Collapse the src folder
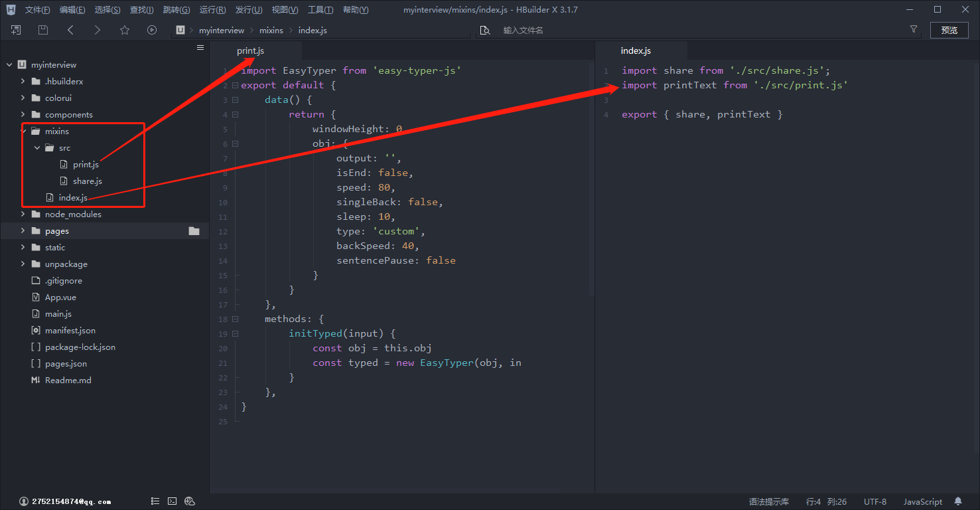Image resolution: width=980 pixels, height=510 pixels. (37, 148)
